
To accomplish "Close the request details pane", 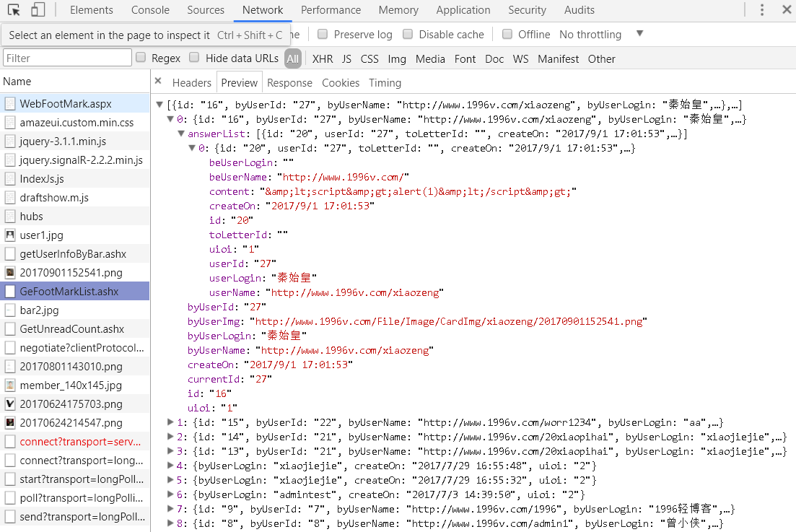I will click(x=158, y=82).
